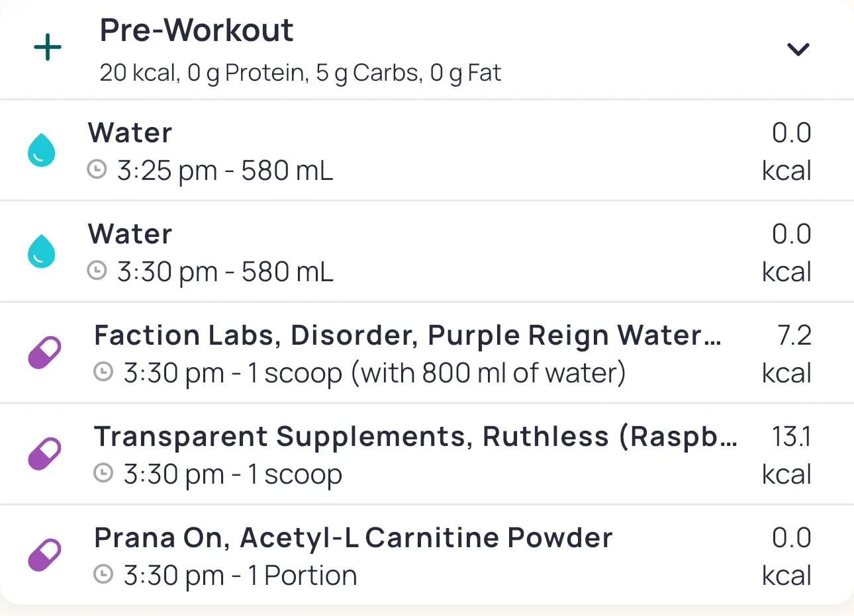Viewport: 854px width, 616px height.
Task: Click the plus icon to add Pre-Workout item
Action: point(48,48)
